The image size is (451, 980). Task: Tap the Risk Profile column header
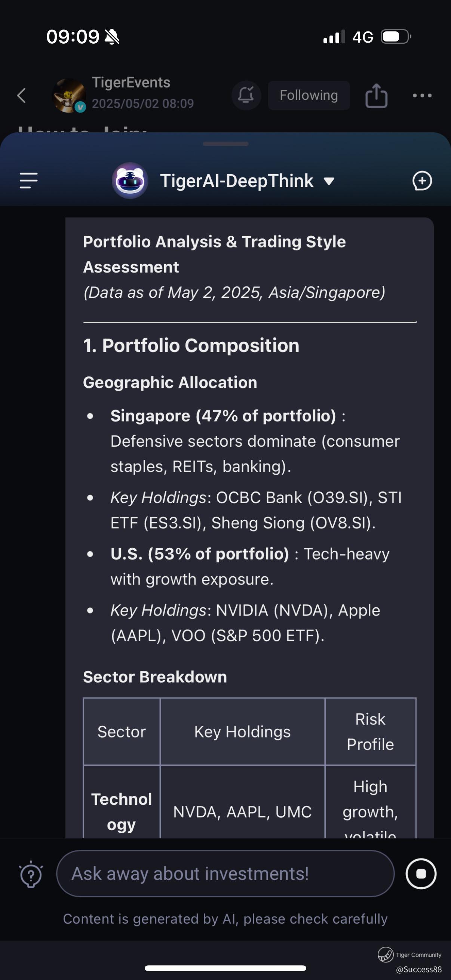click(x=370, y=731)
